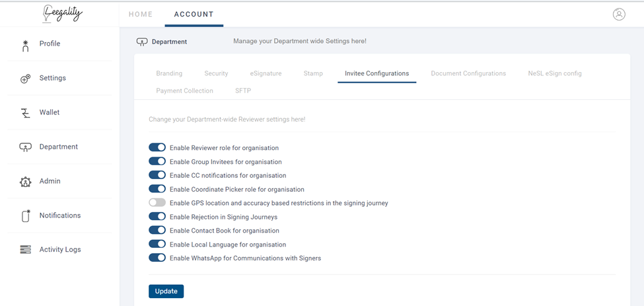The image size is (644, 306).
Task: Turn off Enable Contact Book for organisation
Action: [157, 230]
